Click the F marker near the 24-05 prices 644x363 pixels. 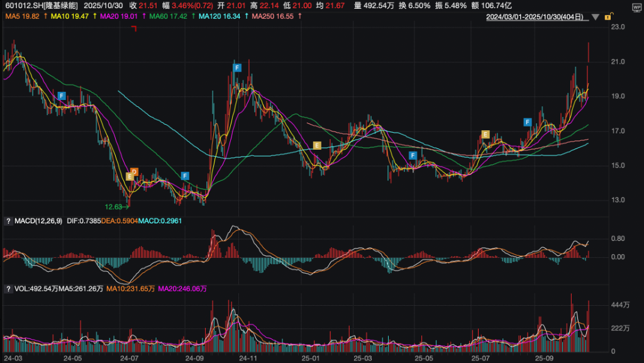pyautogui.click(x=62, y=96)
